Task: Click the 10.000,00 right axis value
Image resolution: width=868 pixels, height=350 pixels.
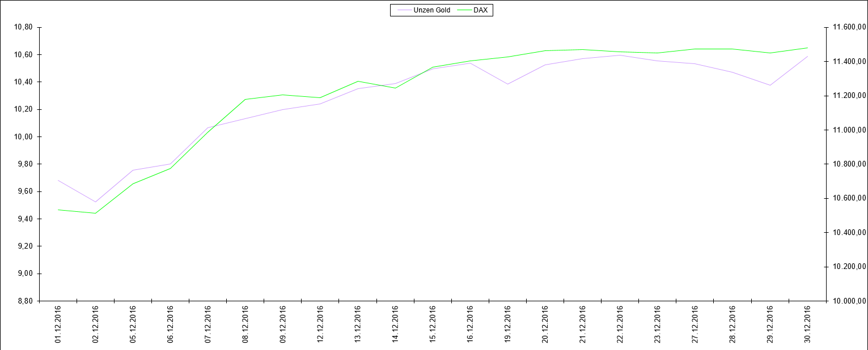Action: coord(848,301)
